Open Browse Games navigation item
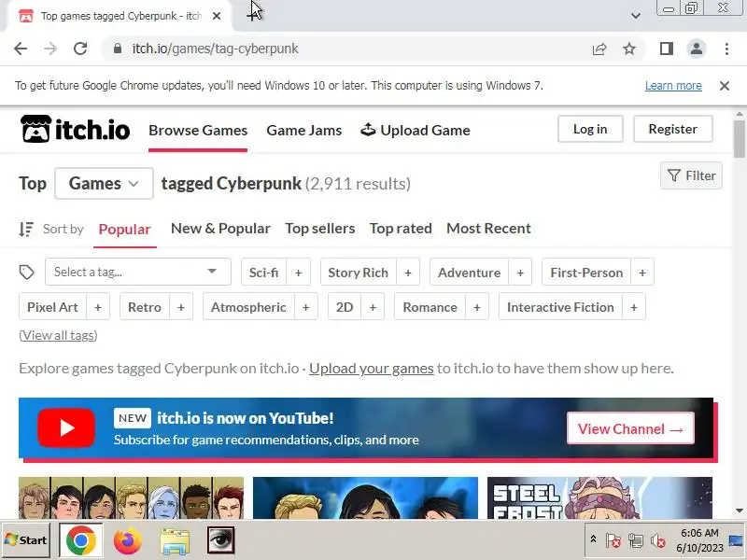747x560 pixels. 198,131
